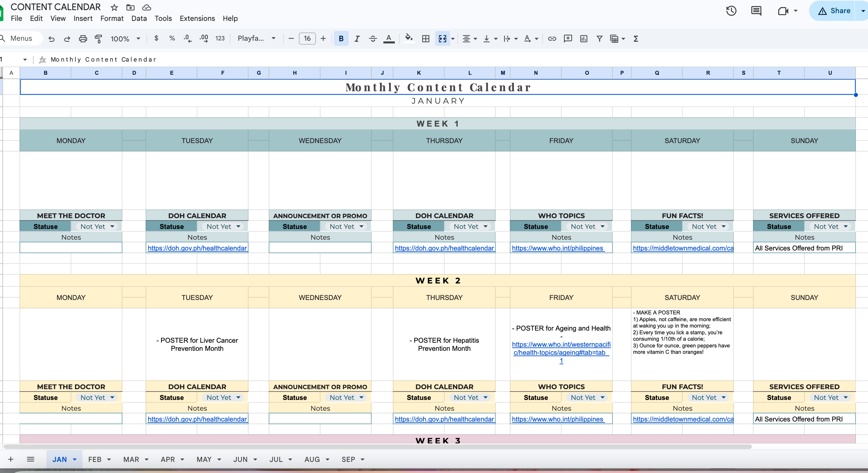Star the CONTENT CALENDAR document

114,7
